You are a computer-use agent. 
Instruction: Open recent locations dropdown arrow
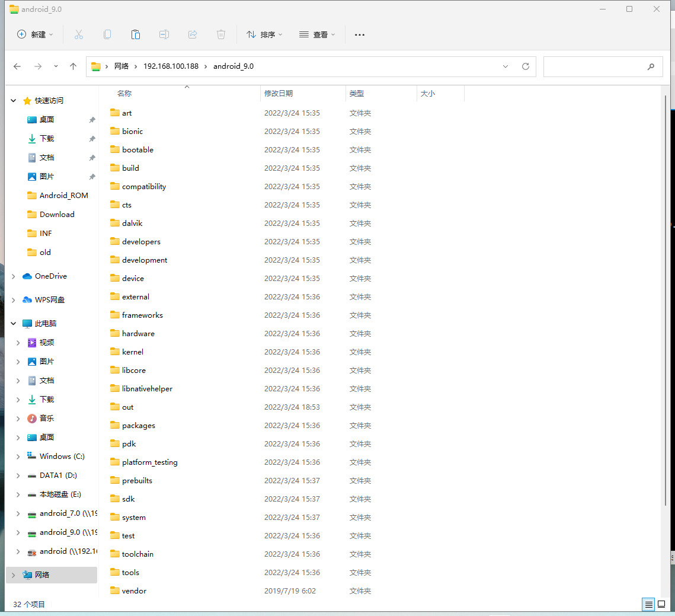click(56, 66)
